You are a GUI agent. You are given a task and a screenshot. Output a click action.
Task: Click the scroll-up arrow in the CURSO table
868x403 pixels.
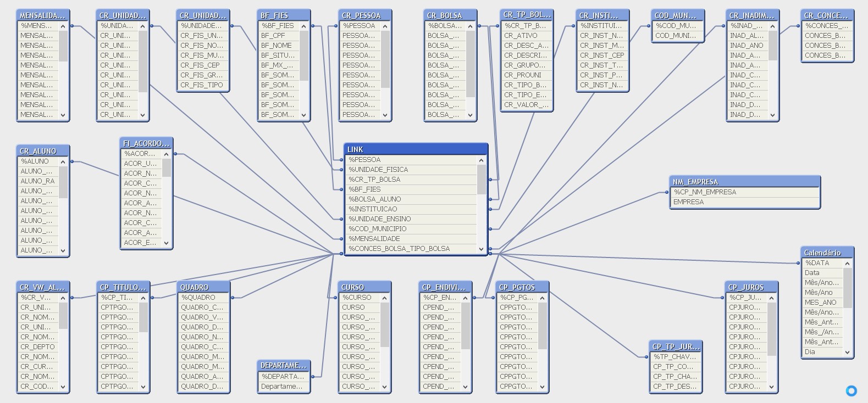[385, 298]
